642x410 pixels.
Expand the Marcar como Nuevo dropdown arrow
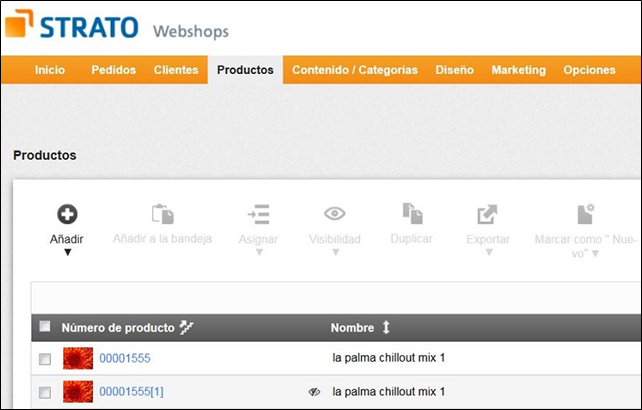tap(596, 254)
